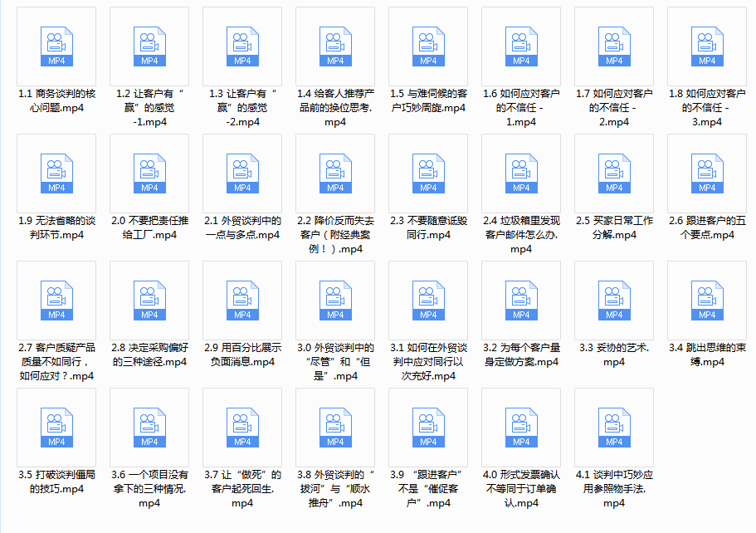Select the 4.1 谈判中巧妙应用参照物手法.mp4 icon
Viewport: 756px width, 533px height.
coord(614,428)
